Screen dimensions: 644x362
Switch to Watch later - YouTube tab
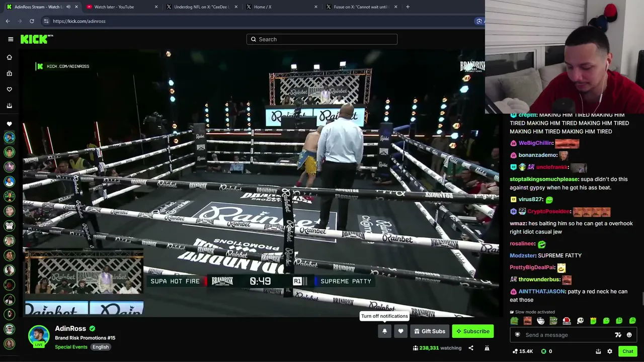[x=121, y=7]
